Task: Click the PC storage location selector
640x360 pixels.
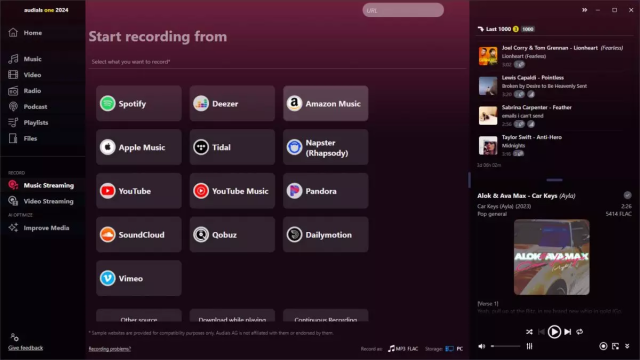Action: (x=454, y=349)
